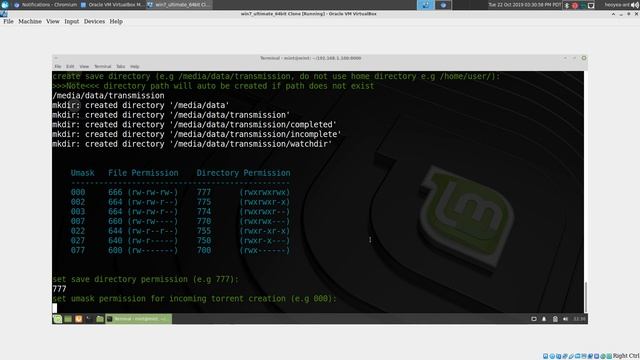The height and width of the screenshot is (360, 640).
Task: Click the VirtualBox hard disk activity indicator
Action: 545,356
